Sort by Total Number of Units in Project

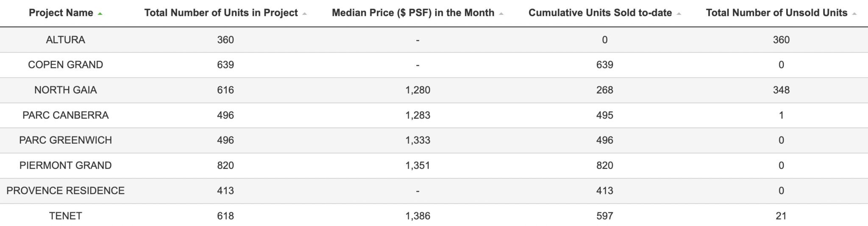point(221,13)
